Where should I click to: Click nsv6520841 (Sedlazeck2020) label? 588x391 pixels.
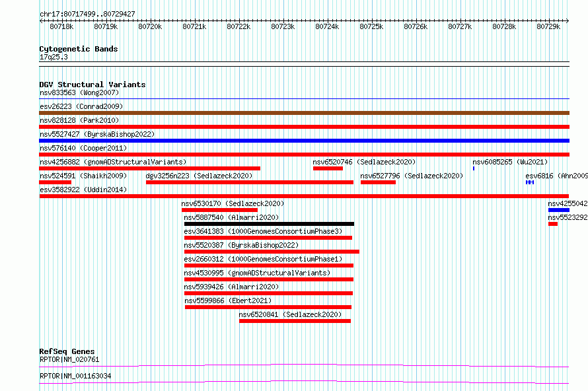pos(290,314)
